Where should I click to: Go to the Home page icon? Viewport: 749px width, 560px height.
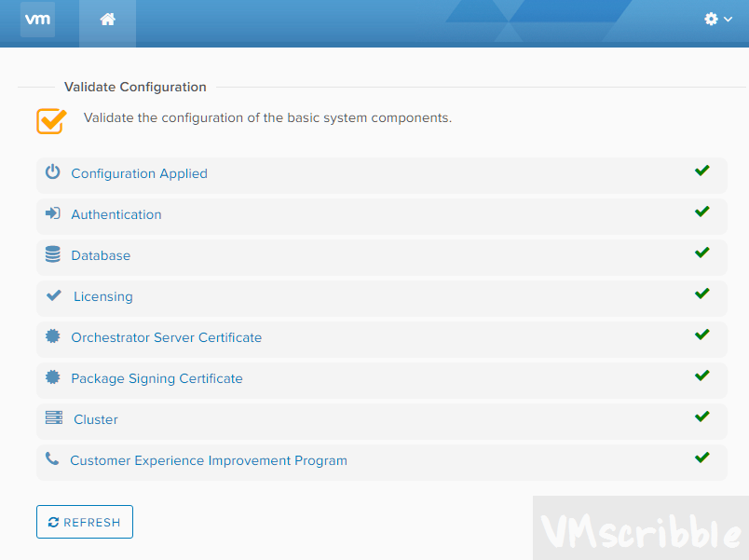pyautogui.click(x=107, y=20)
